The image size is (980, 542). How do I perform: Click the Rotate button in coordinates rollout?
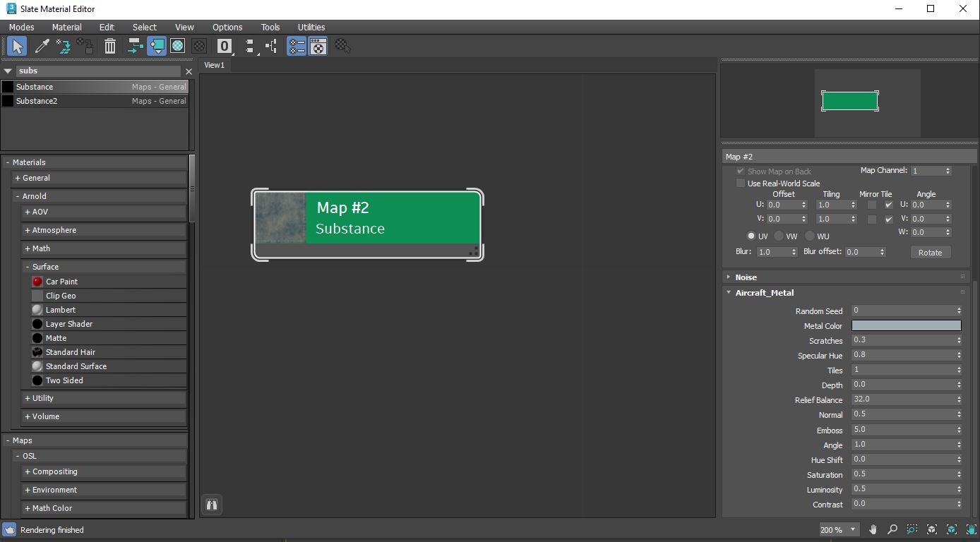(931, 252)
